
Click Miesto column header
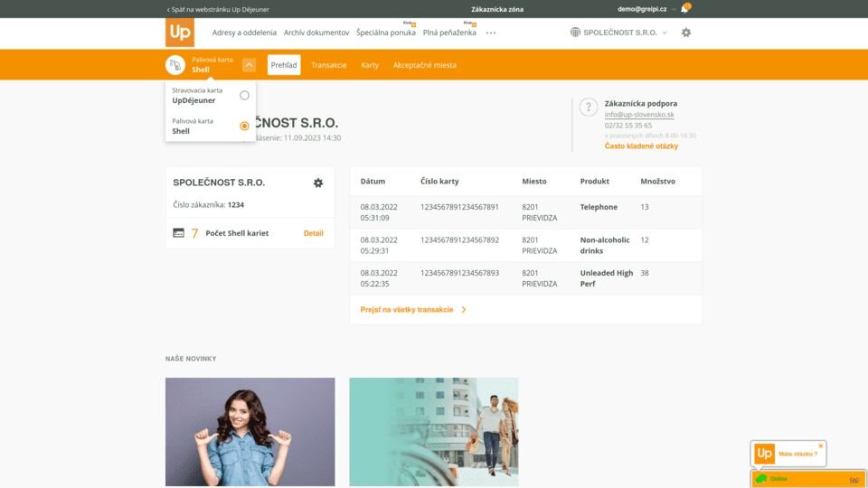pyautogui.click(x=534, y=182)
